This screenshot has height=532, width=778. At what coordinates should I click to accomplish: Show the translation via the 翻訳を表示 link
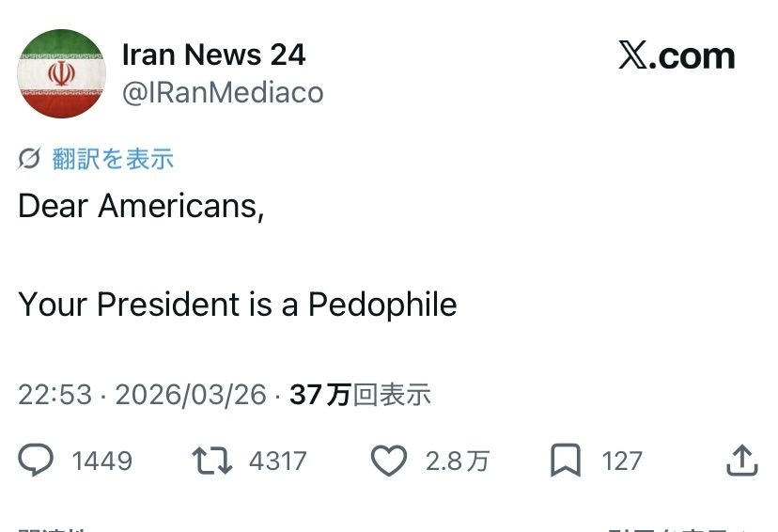click(113, 159)
